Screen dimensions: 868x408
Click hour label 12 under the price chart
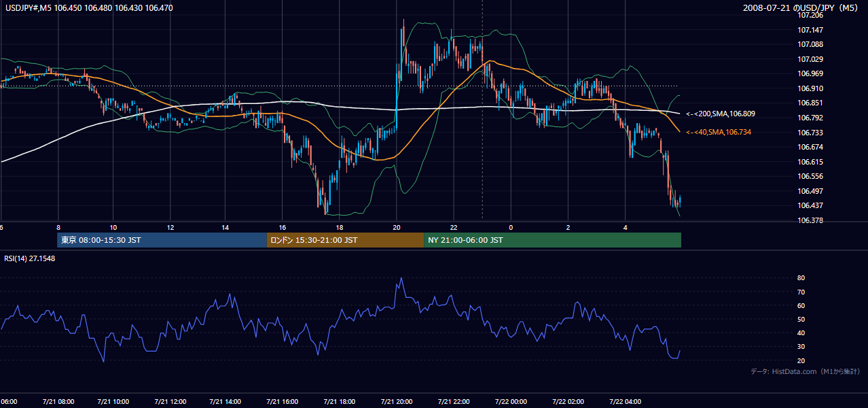(x=170, y=228)
